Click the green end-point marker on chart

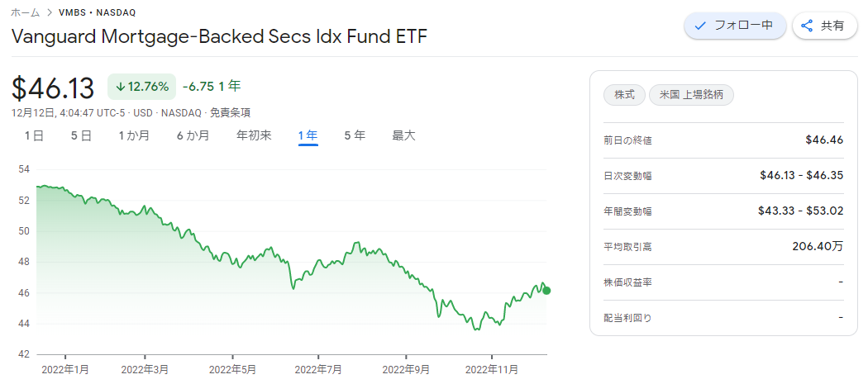point(546,290)
